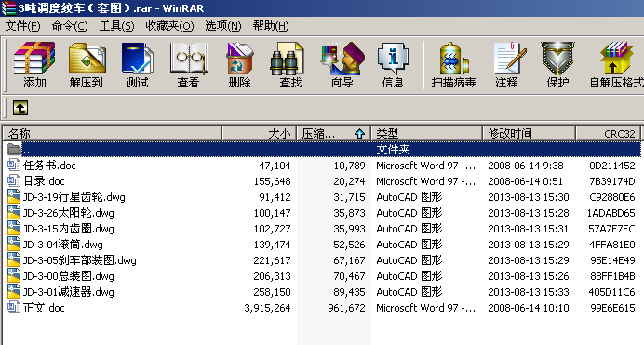Click size value 3,915,264
This screenshot has width=644, height=345.
[267, 308]
